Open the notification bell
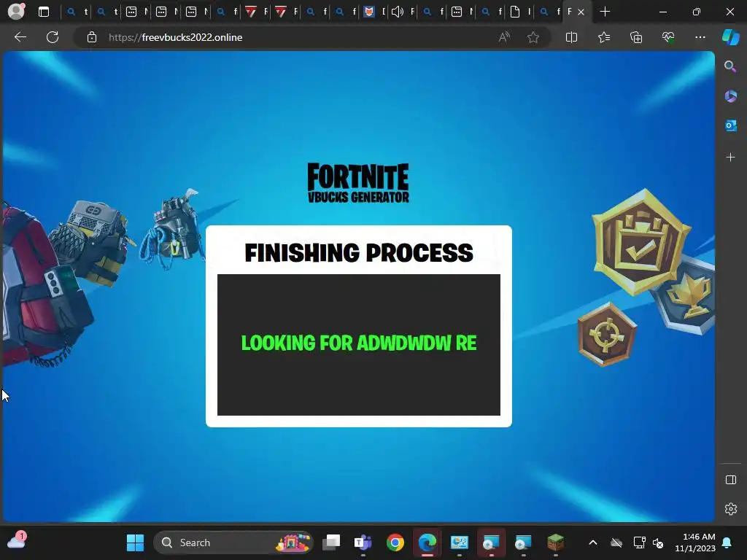The height and width of the screenshot is (560, 747). point(727,542)
